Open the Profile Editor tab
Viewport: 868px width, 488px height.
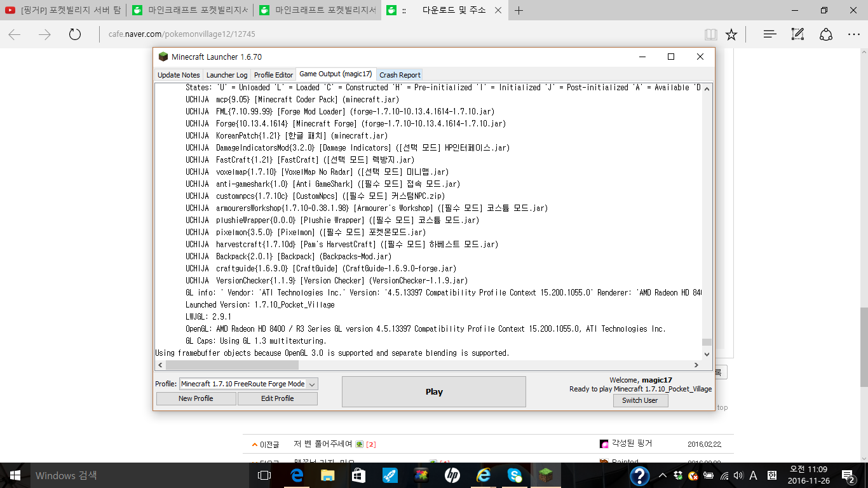tap(273, 75)
